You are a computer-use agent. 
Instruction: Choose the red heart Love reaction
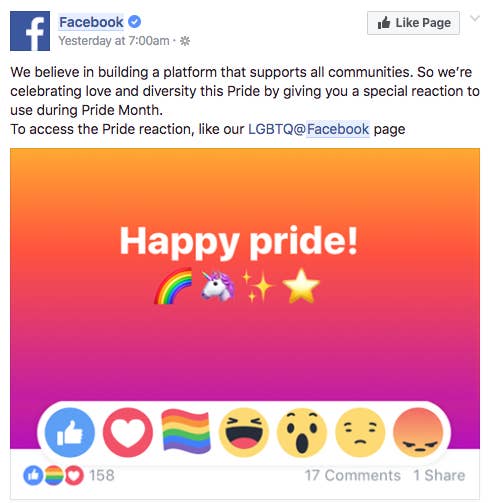coord(128,432)
